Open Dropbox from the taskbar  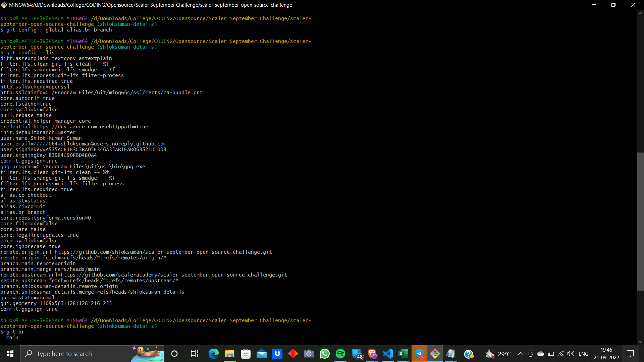(x=277, y=354)
